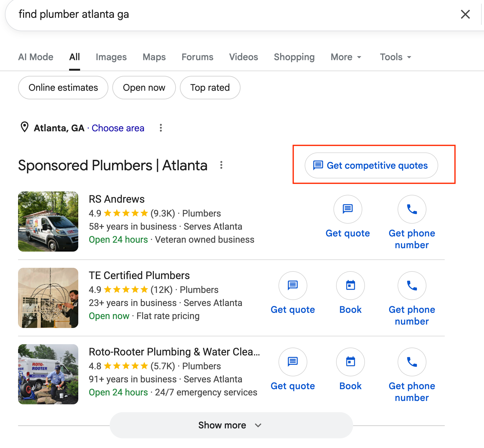The image size is (484, 448).
Task: Open the Tools dropdown
Action: point(396,57)
